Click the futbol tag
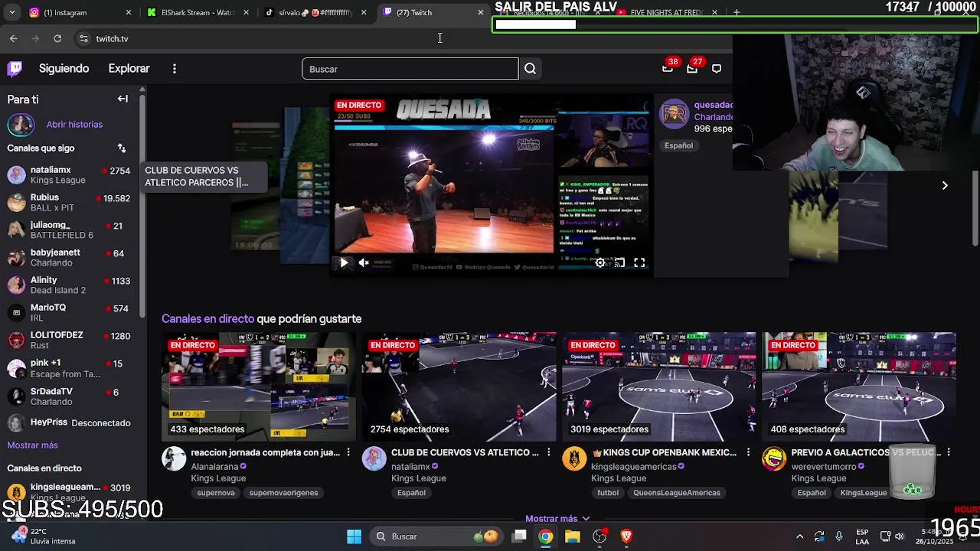 coord(608,493)
